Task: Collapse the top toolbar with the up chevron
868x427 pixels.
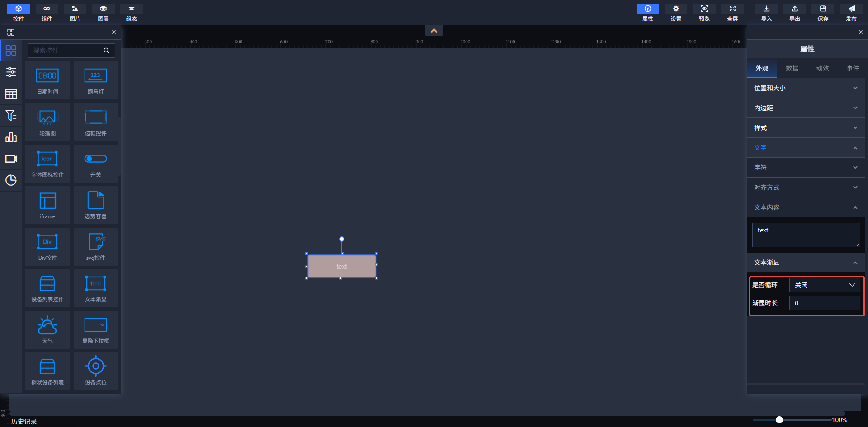Action: pos(434,31)
